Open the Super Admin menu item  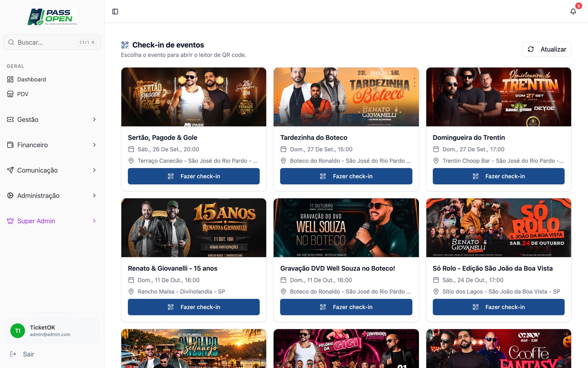[52, 221]
